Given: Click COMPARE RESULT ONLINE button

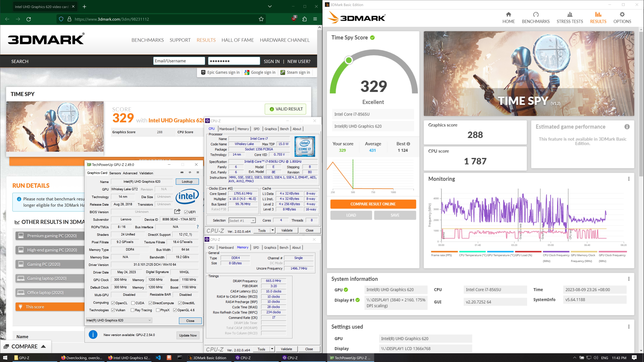Looking at the screenshot, I should tap(373, 204).
